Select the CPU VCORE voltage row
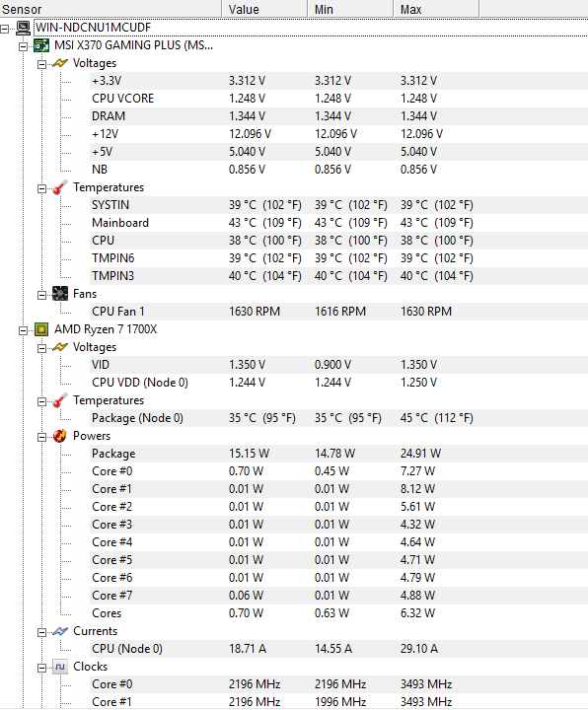Screen dimensions: 588x710 point(338,99)
